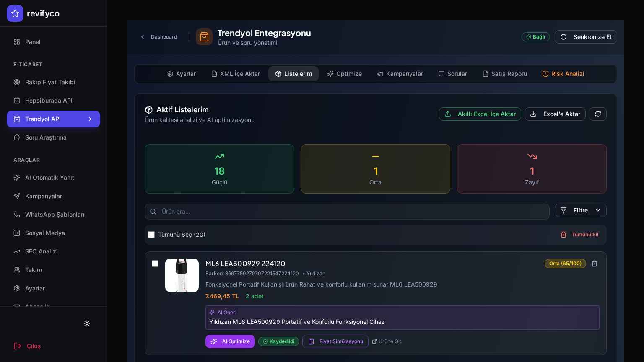Expand the Trendyol API sidebar chevron
This screenshot has width=644, height=362.
click(x=90, y=119)
